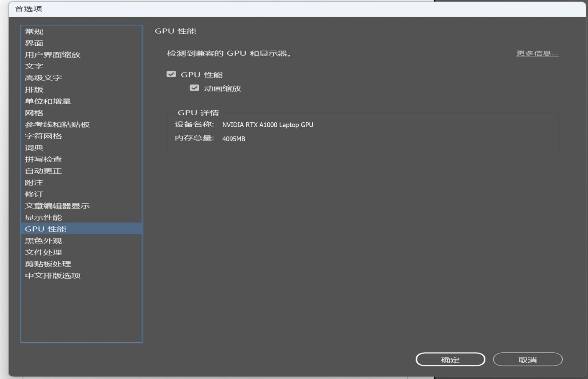
Task: Switch to 单位和增量 settings
Action: point(48,101)
